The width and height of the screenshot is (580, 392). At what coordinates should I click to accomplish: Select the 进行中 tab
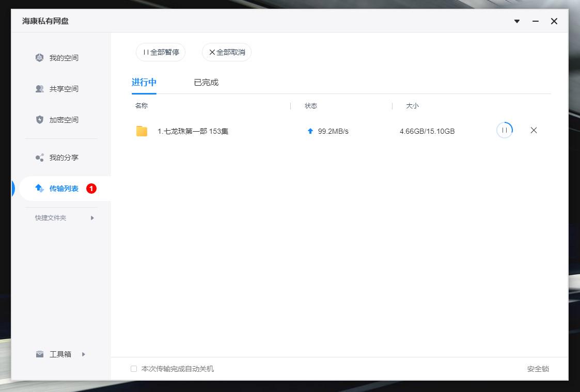click(x=144, y=82)
